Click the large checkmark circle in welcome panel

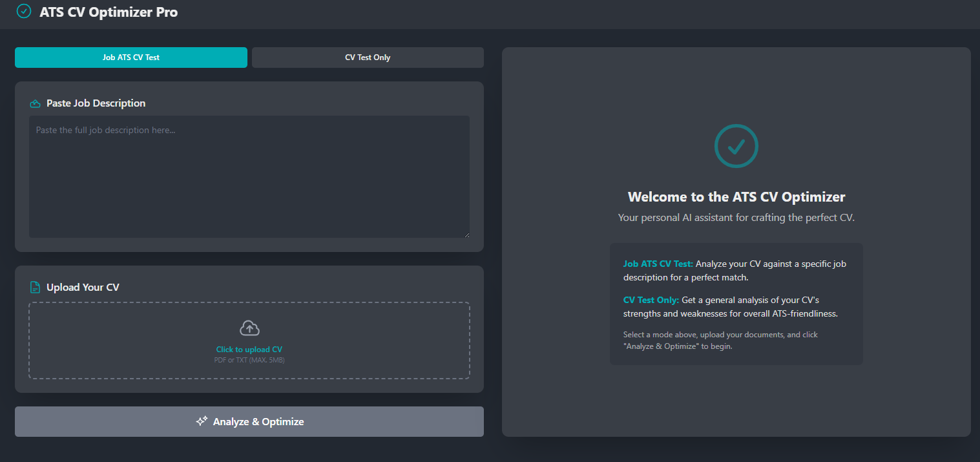[736, 146]
